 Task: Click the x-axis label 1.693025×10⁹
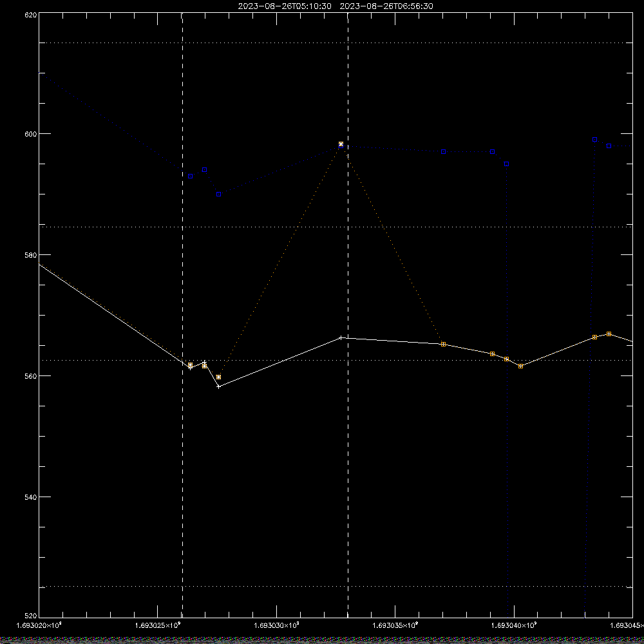[x=158, y=625]
